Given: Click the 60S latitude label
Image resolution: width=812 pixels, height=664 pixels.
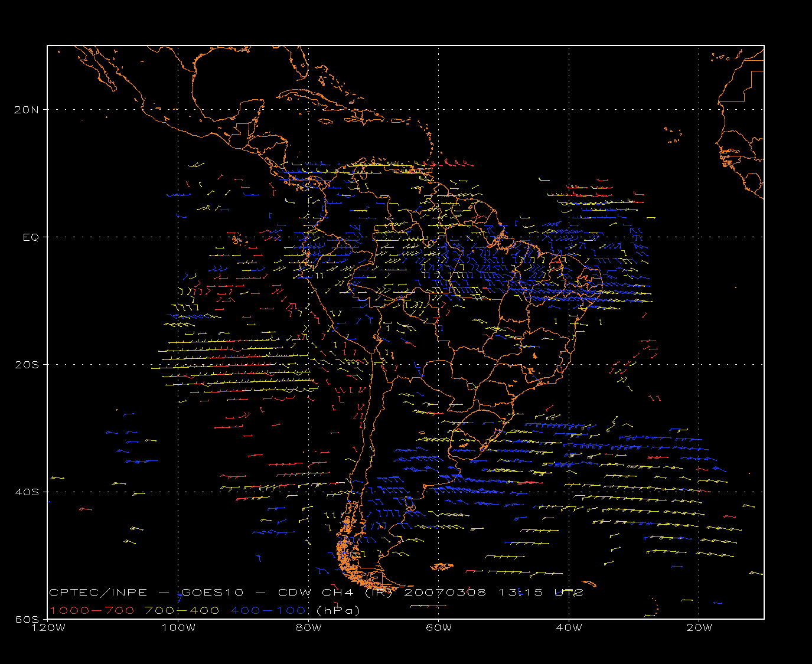Looking at the screenshot, I should 27,619.
